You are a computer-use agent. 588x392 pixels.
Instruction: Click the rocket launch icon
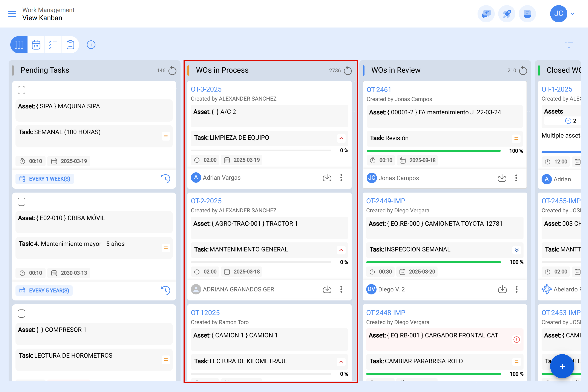(507, 14)
